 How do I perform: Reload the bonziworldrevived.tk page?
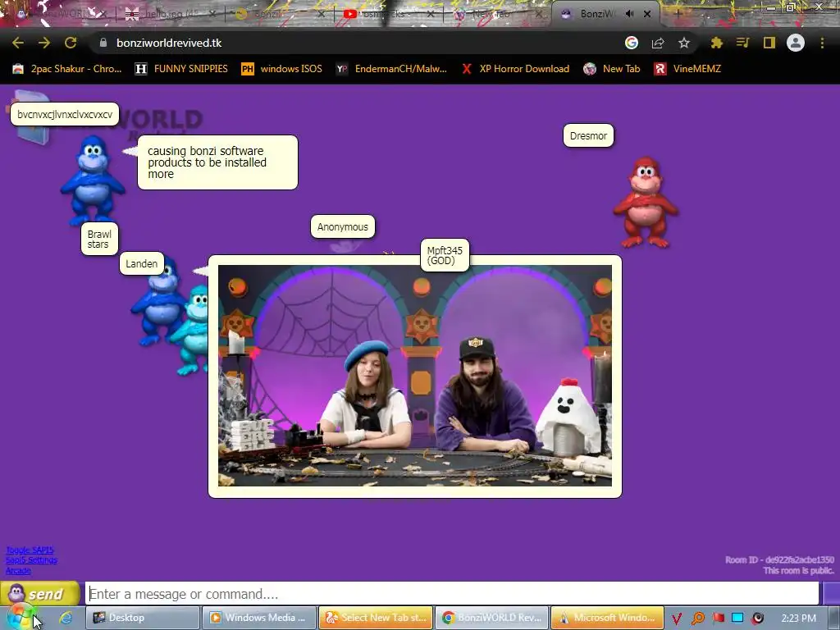[x=71, y=43]
